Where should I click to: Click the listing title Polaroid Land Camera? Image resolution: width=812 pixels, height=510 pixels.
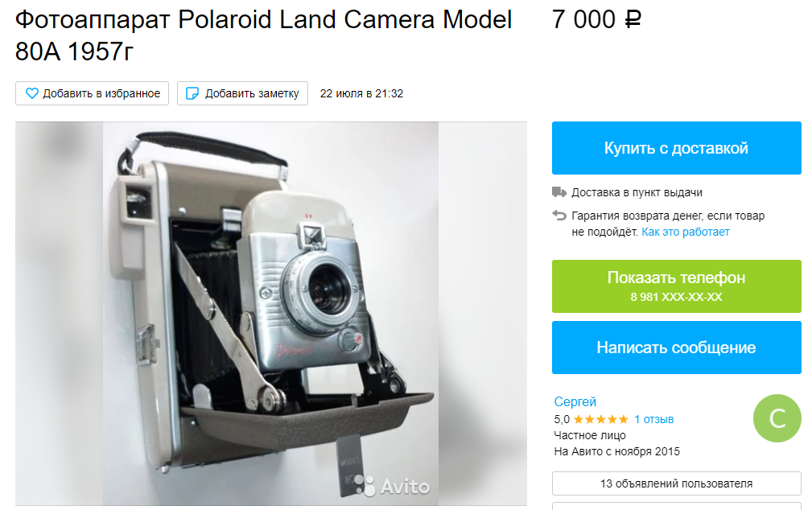click(x=264, y=35)
